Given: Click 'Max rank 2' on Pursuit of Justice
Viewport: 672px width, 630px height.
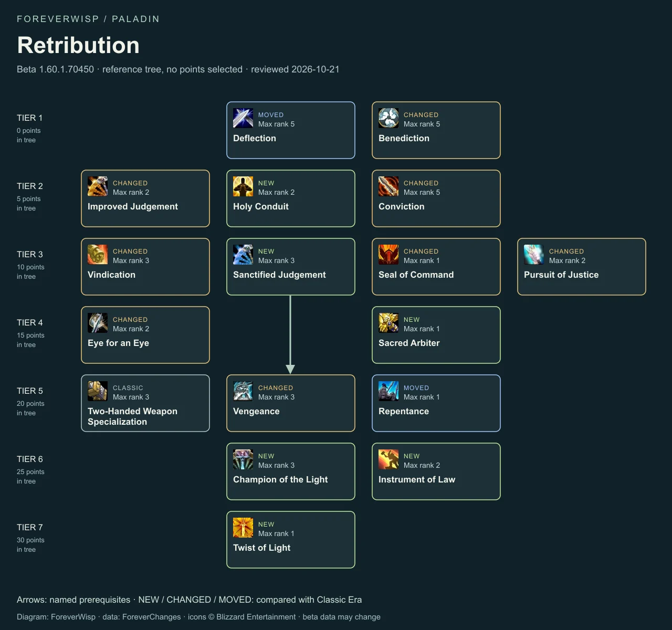Looking at the screenshot, I should [x=567, y=261].
